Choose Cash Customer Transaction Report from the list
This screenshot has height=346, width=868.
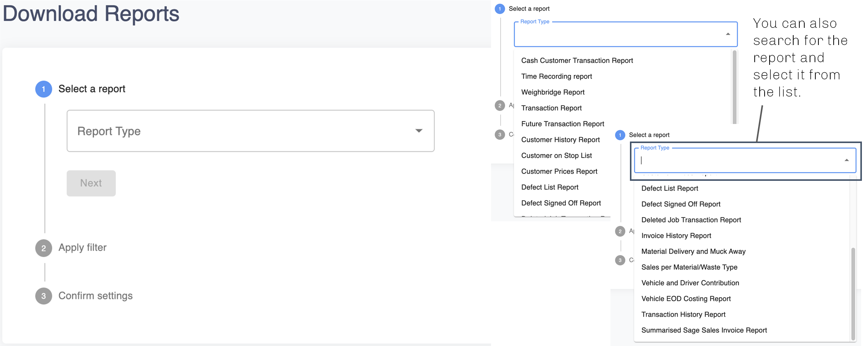[x=577, y=60]
